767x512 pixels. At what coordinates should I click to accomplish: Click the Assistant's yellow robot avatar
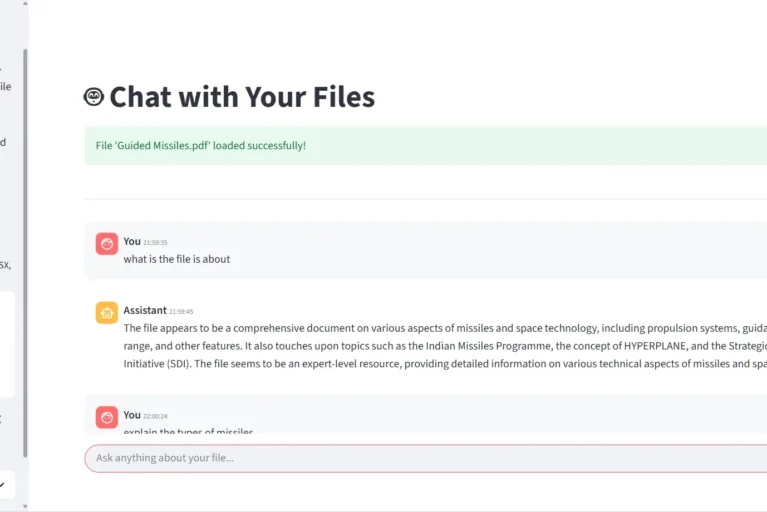tap(107, 313)
